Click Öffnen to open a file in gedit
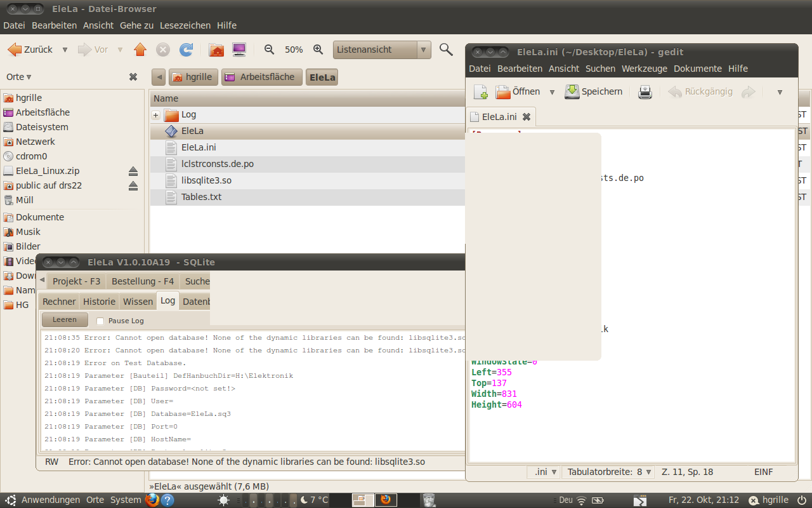 pyautogui.click(x=518, y=92)
